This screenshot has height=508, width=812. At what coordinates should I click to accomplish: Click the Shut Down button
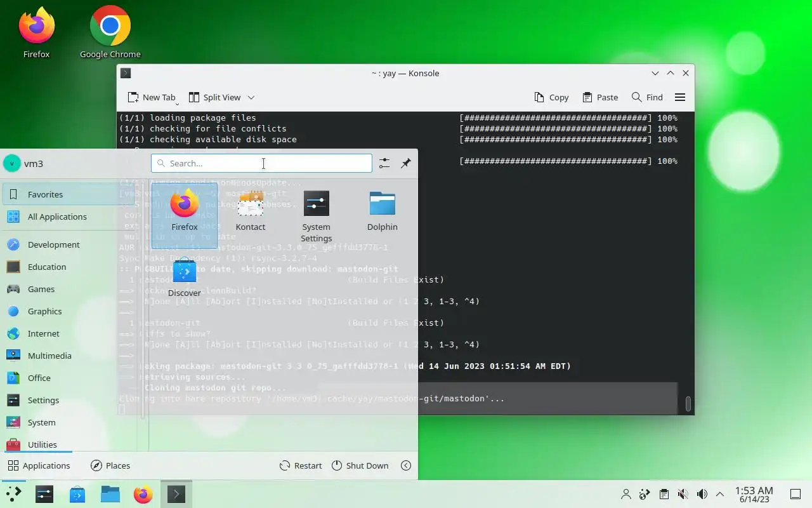tap(360, 465)
